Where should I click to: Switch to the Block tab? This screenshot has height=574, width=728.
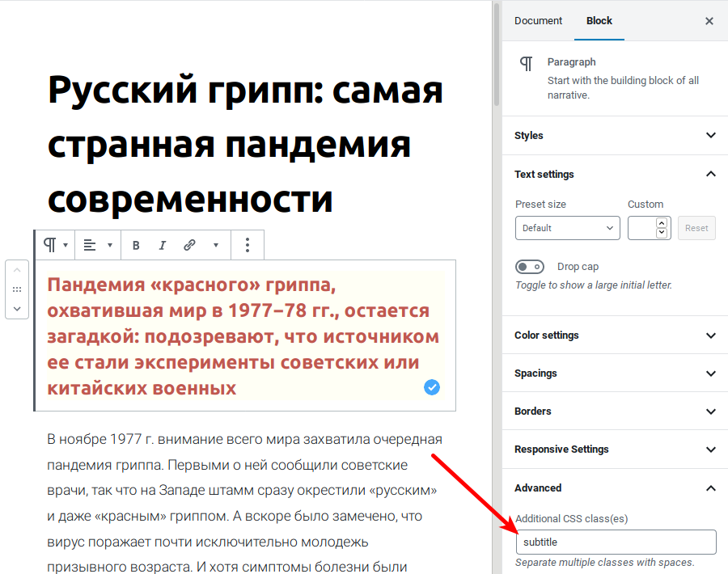coord(599,21)
